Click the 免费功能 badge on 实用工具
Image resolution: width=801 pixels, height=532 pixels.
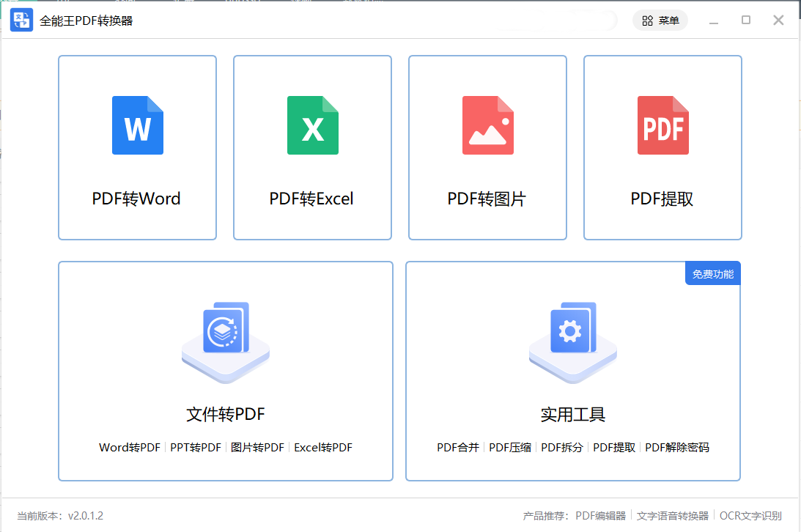coord(712,273)
